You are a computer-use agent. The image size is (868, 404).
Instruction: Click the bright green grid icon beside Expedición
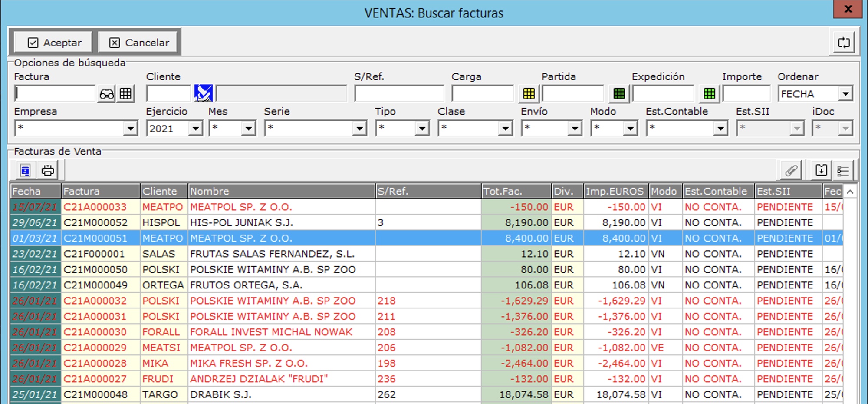coord(710,94)
